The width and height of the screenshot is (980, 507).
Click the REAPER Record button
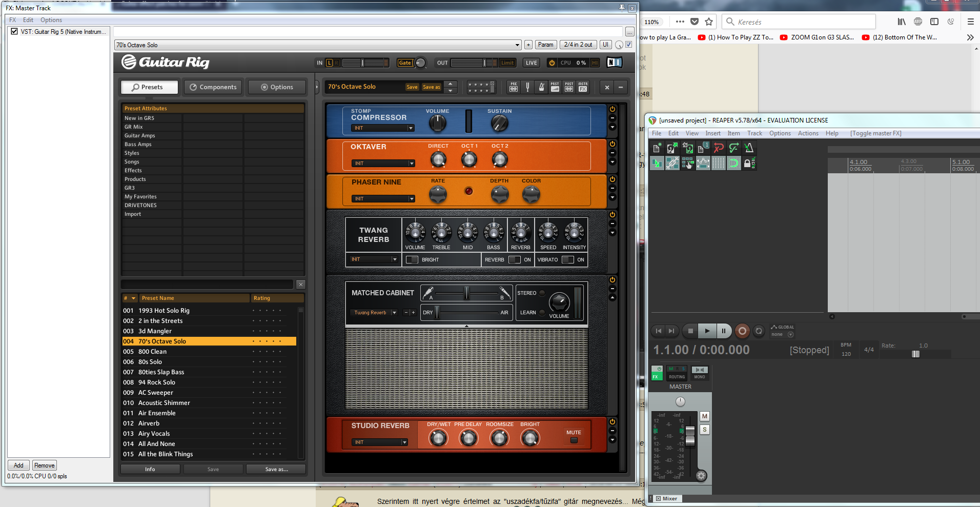[x=742, y=331]
